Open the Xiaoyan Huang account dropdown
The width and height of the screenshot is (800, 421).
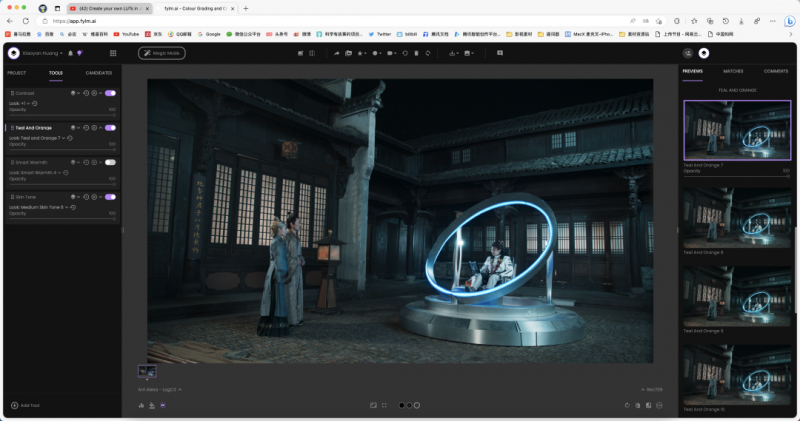[x=42, y=53]
